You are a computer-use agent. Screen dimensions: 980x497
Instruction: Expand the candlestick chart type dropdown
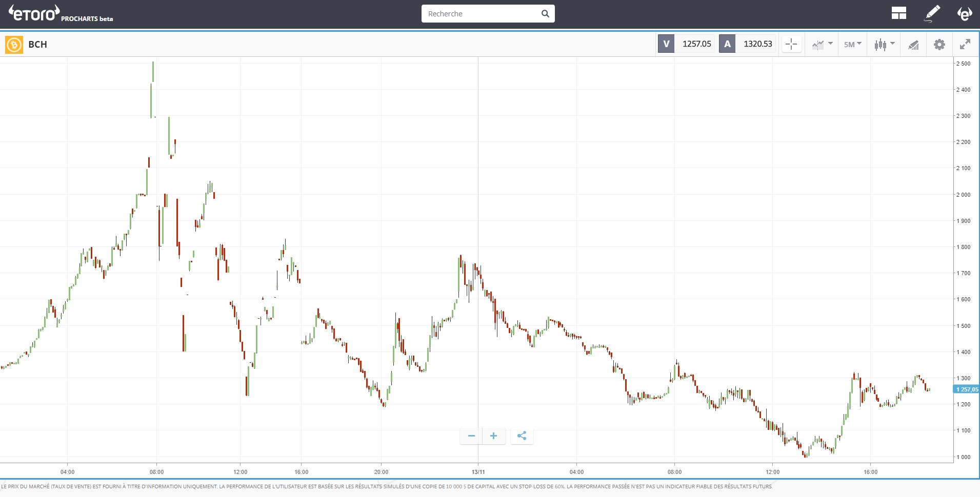(x=885, y=45)
